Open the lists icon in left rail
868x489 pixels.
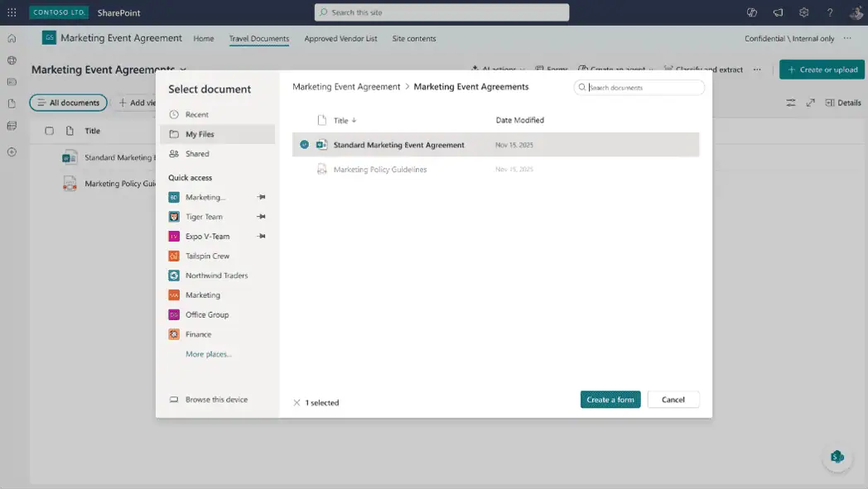(12, 126)
